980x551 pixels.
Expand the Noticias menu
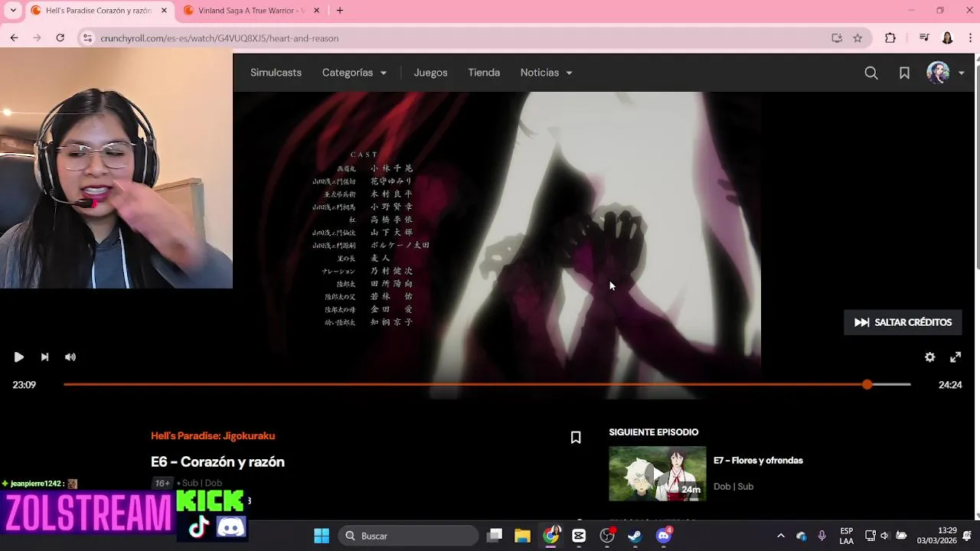pyautogui.click(x=546, y=73)
